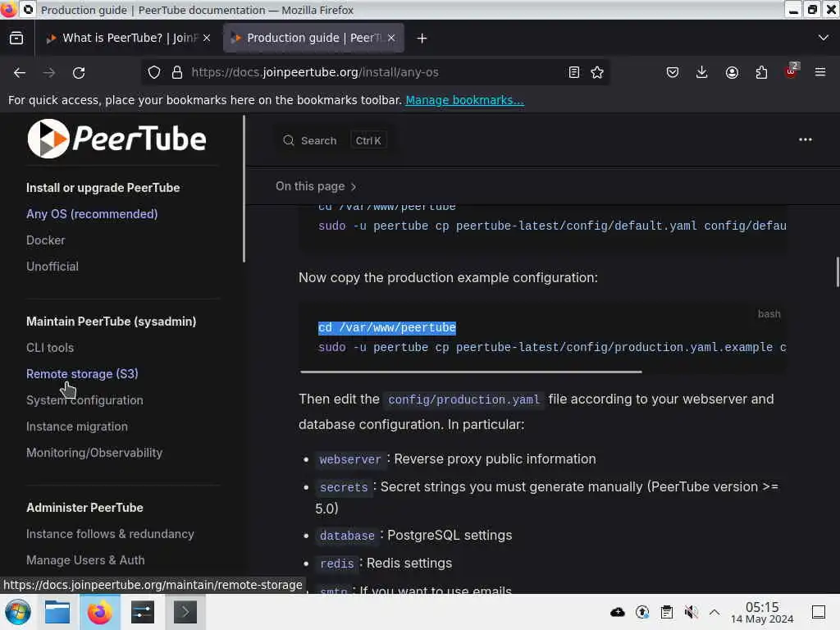Close the What is PeerTube tab
840x630 pixels.
click(207, 38)
